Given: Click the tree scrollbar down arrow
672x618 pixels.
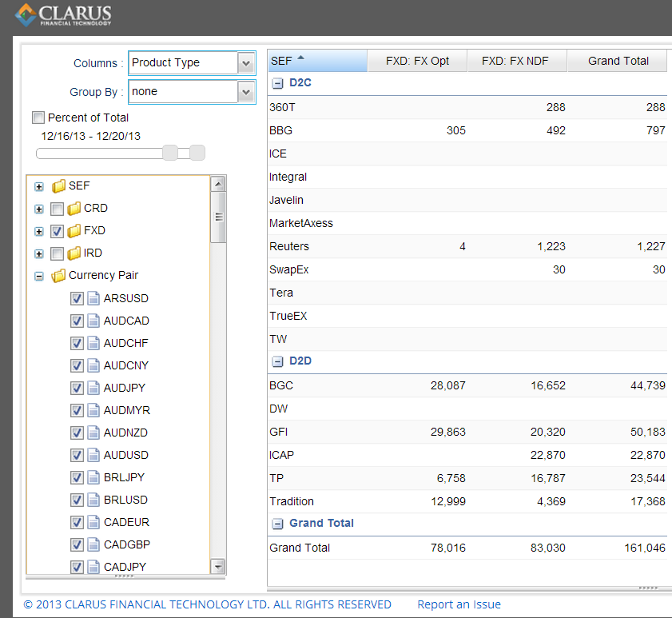Looking at the screenshot, I should coord(218,566).
